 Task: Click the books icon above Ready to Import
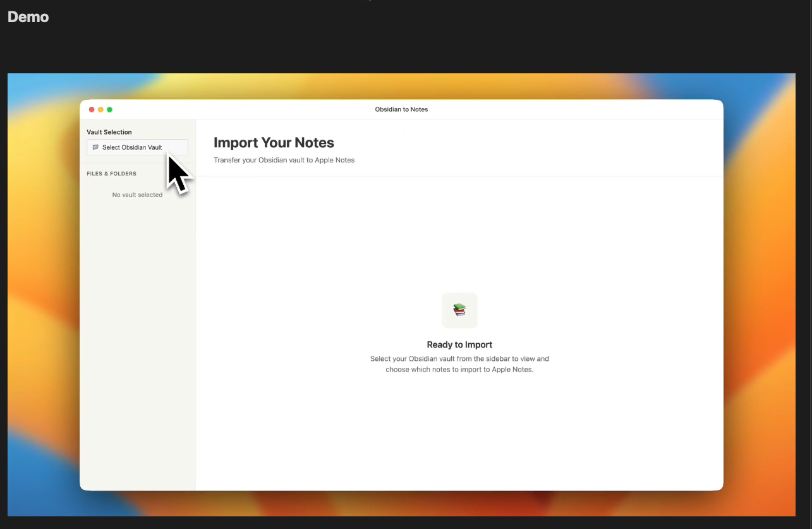(x=459, y=310)
